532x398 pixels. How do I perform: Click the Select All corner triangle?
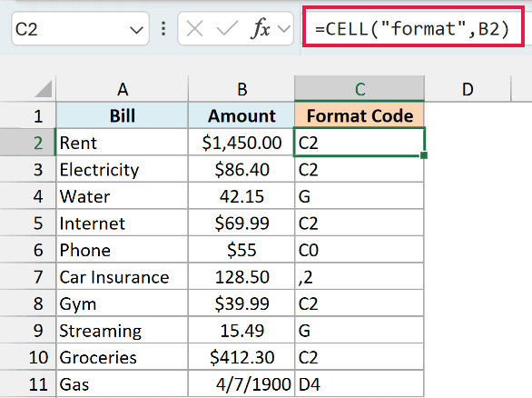click(x=44, y=89)
